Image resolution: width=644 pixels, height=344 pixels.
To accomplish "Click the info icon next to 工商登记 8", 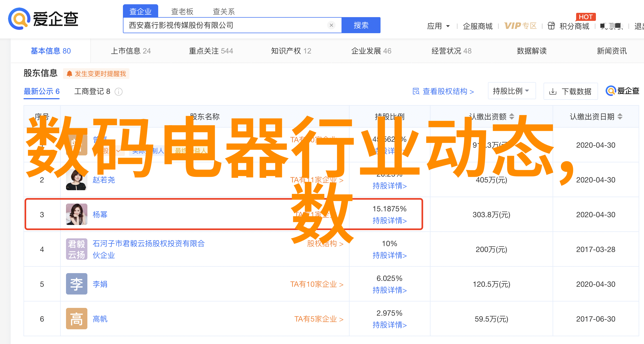I will tap(119, 92).
